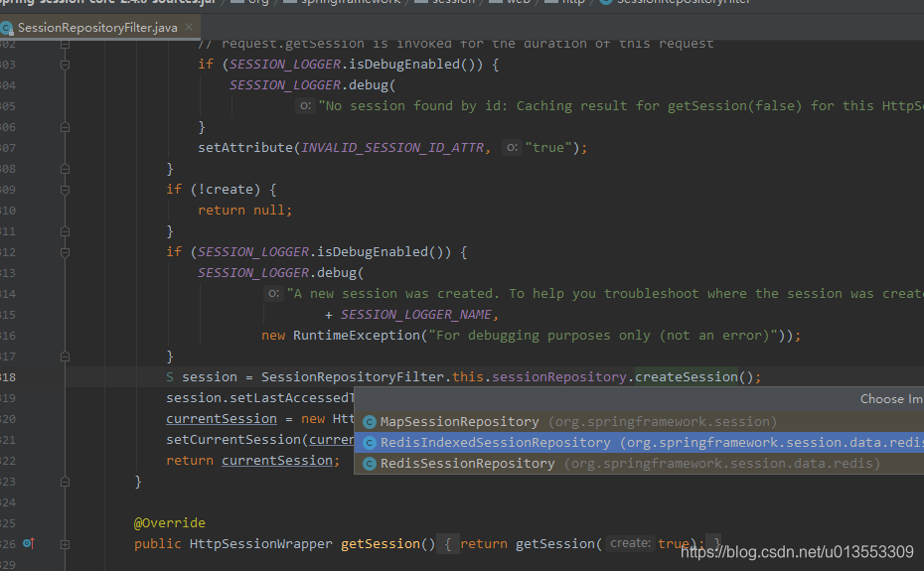This screenshot has height=571, width=924.
Task: Click the MapSessionRepository class icon
Action: pos(370,422)
